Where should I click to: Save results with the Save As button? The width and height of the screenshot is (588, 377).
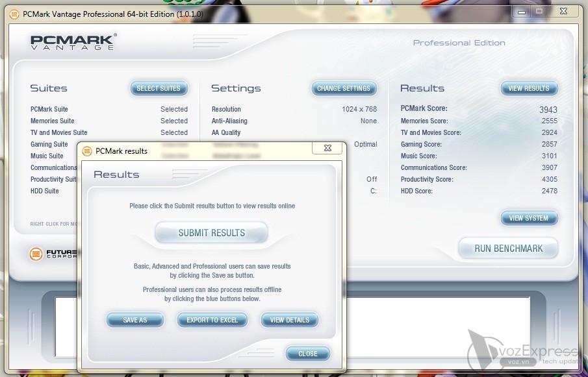click(x=135, y=320)
